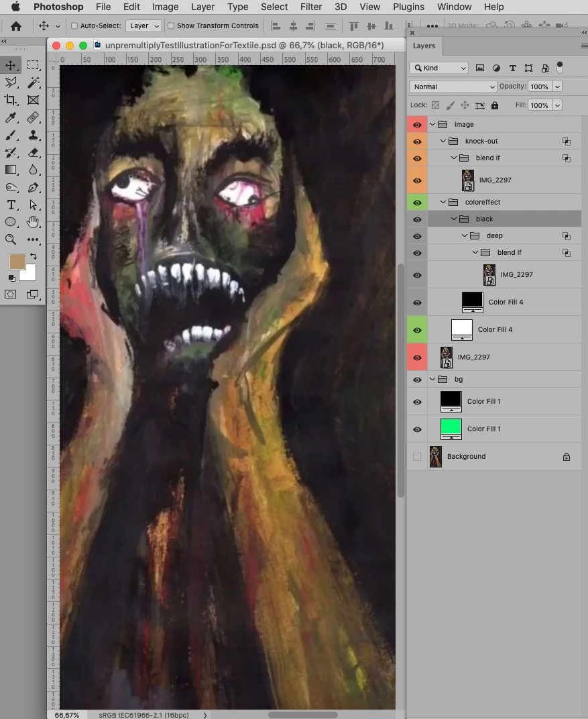Open the Filter menu
Screen dimensions: 588x719
tap(311, 7)
